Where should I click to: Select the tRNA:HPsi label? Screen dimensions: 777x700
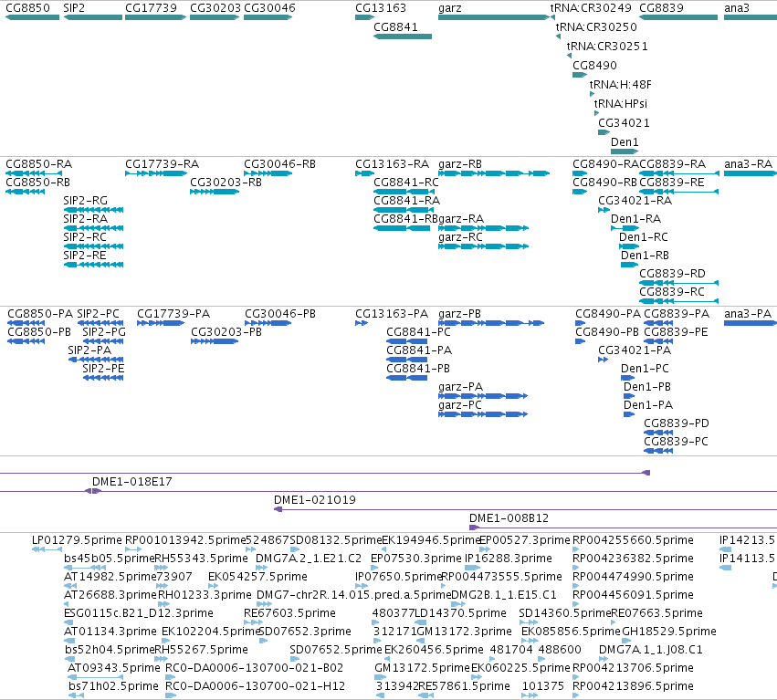pyautogui.click(x=620, y=104)
